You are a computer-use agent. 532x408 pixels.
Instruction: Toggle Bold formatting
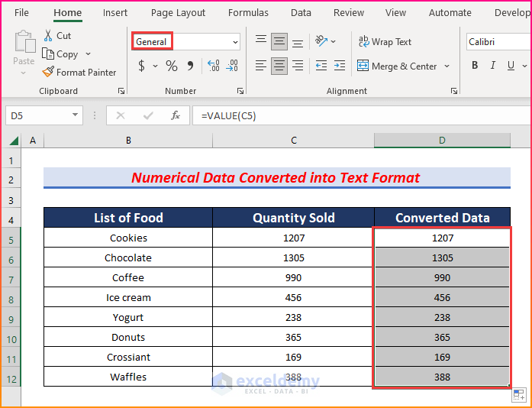(475, 65)
